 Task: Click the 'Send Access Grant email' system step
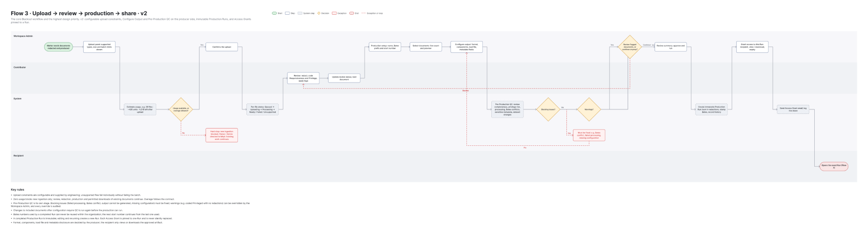point(793,109)
